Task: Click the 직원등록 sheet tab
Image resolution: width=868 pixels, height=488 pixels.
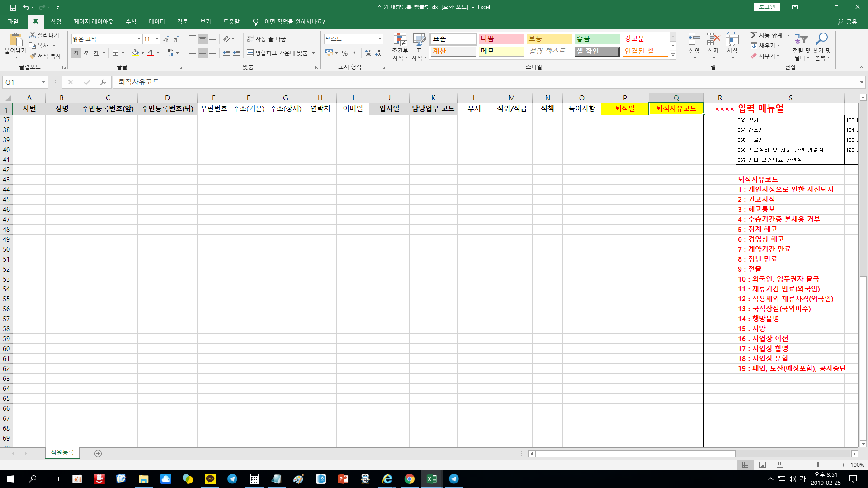Action: click(62, 453)
